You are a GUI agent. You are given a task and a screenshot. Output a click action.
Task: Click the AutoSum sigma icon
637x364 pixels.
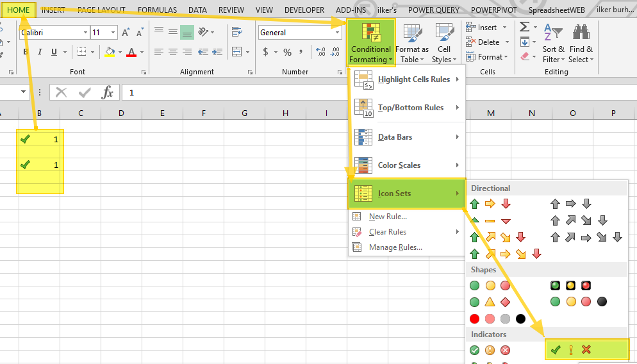[524, 27]
